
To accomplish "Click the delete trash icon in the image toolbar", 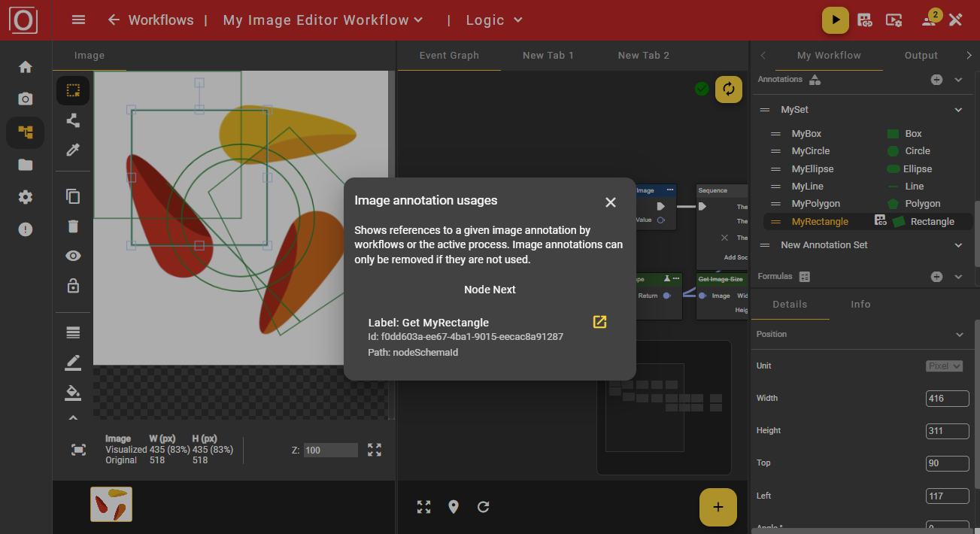I will click(73, 226).
